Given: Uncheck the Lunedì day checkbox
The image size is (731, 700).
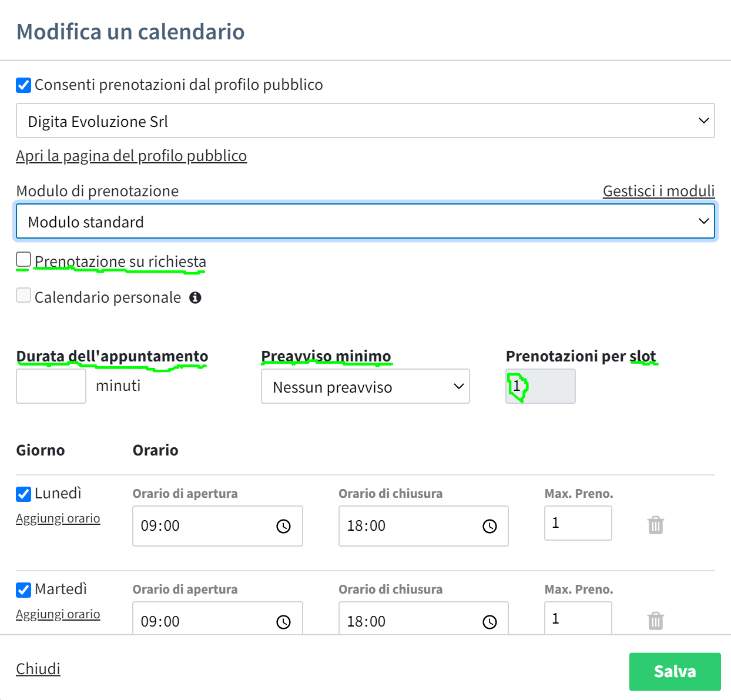Looking at the screenshot, I should click(x=24, y=494).
